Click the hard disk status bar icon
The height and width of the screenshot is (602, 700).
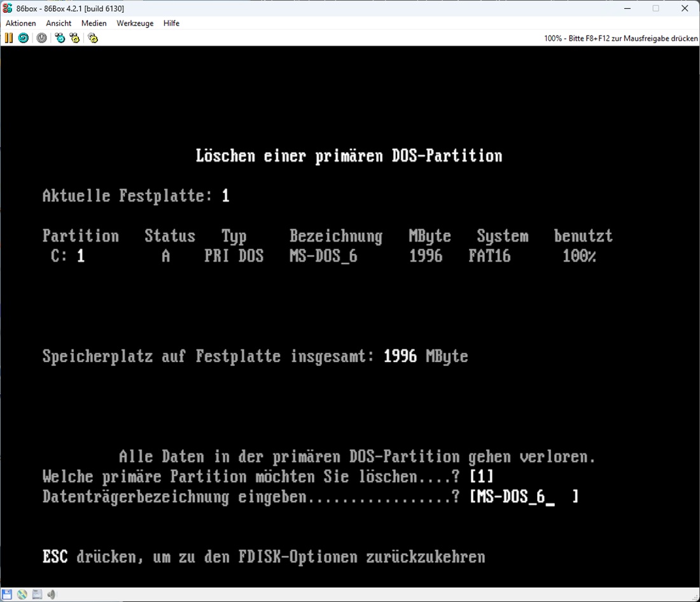(x=37, y=594)
